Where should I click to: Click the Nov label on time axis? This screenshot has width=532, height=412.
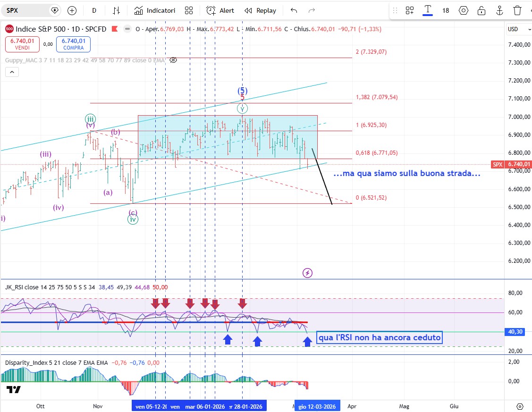tap(98, 406)
